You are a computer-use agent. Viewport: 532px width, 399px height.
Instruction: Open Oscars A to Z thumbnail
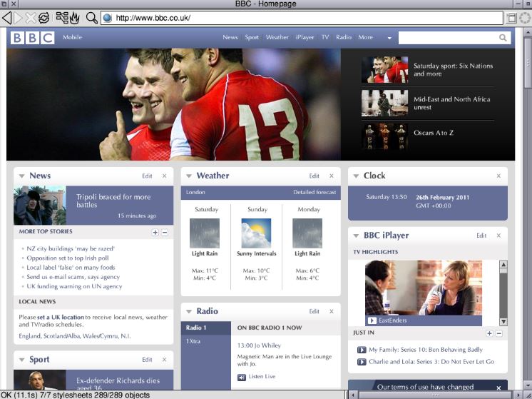click(385, 137)
